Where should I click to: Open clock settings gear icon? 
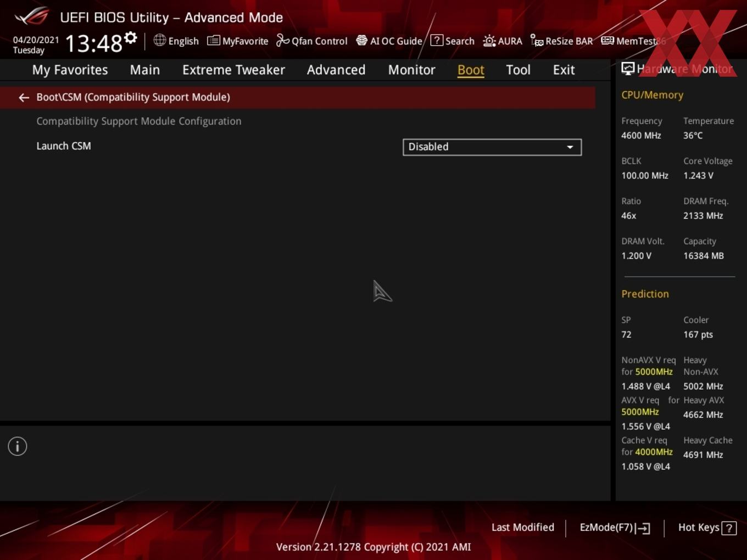click(130, 38)
